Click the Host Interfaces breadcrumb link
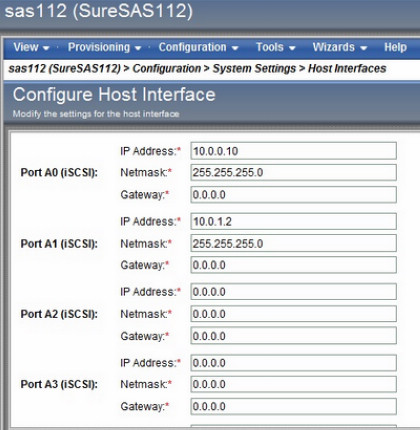The height and width of the screenshot is (430, 420). 347,68
